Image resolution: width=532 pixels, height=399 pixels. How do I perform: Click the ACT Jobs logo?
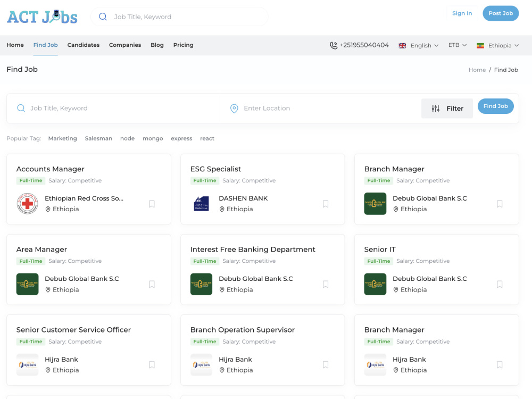tap(43, 17)
